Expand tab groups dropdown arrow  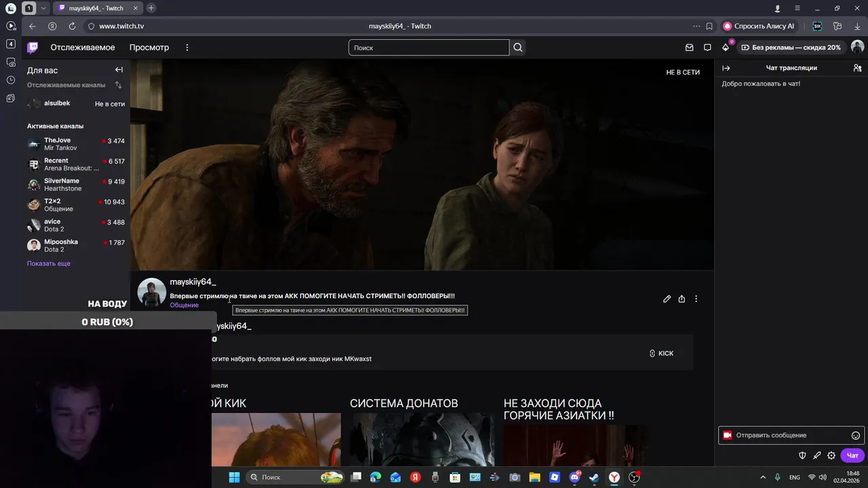click(x=43, y=8)
